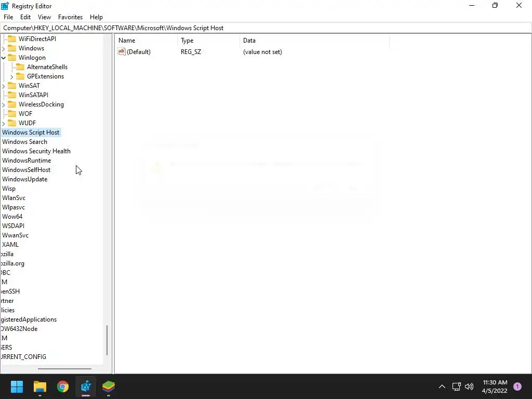532x399 pixels.
Task: Select the WindowsSelfHost key
Action: pyautogui.click(x=26, y=170)
